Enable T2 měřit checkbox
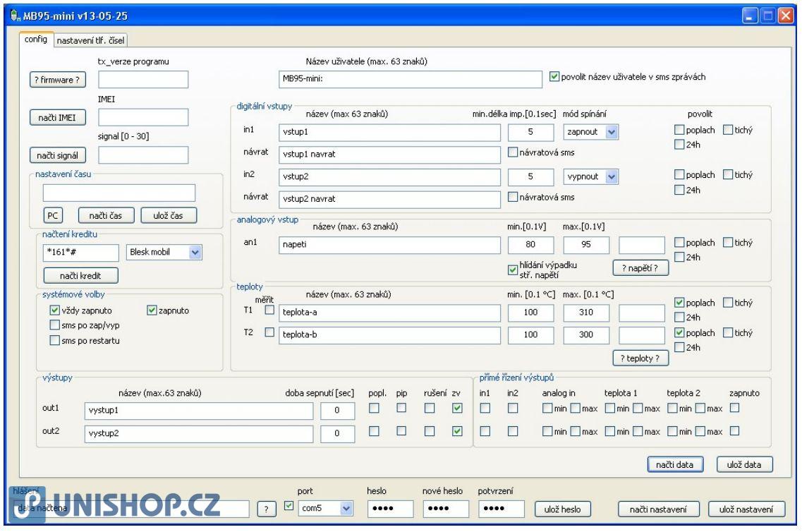 (x=269, y=332)
